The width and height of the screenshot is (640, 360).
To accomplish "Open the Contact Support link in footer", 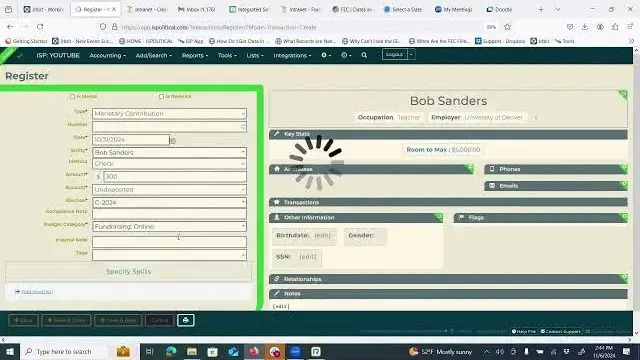I will [x=560, y=331].
